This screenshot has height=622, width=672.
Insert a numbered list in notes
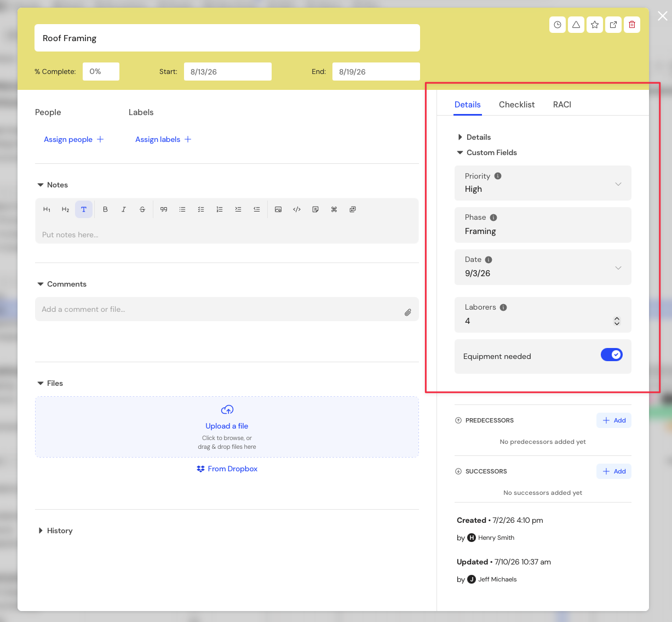click(220, 209)
